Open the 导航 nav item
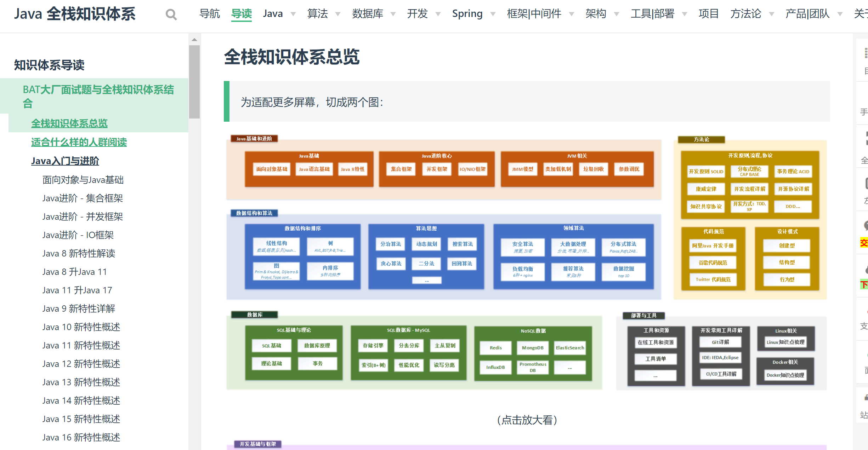The image size is (868, 450). (x=210, y=14)
